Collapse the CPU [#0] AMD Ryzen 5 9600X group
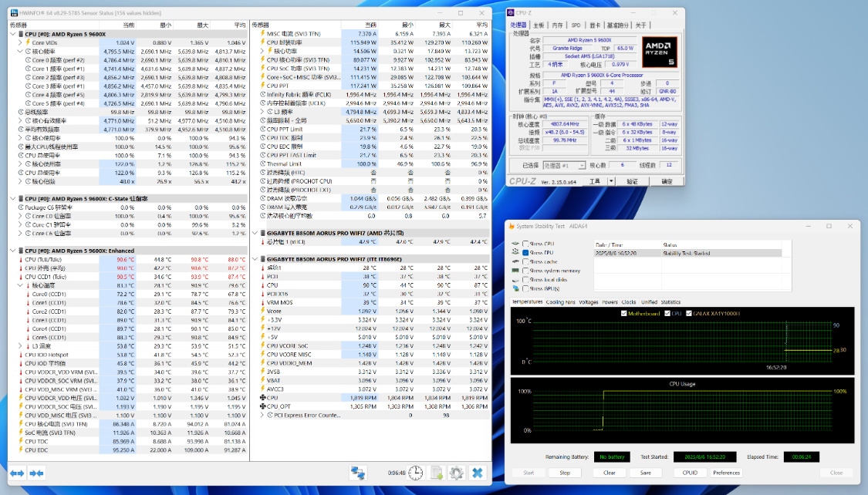868x495 pixels. point(12,34)
